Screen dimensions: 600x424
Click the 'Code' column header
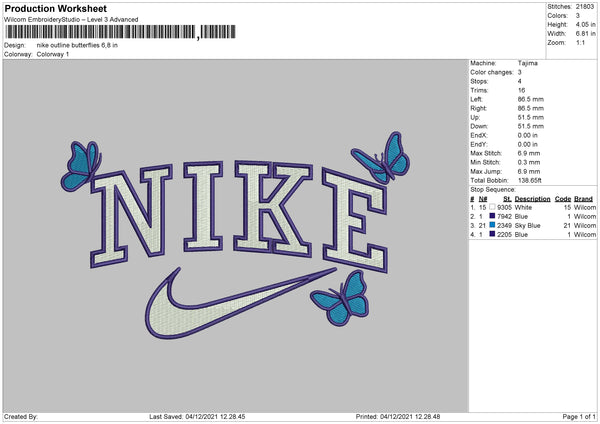[x=563, y=199]
